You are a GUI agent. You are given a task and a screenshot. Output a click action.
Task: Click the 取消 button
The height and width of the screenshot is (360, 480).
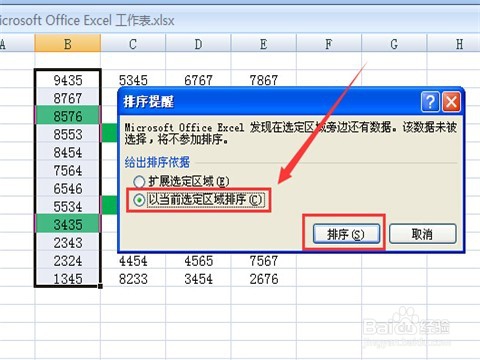(x=422, y=234)
